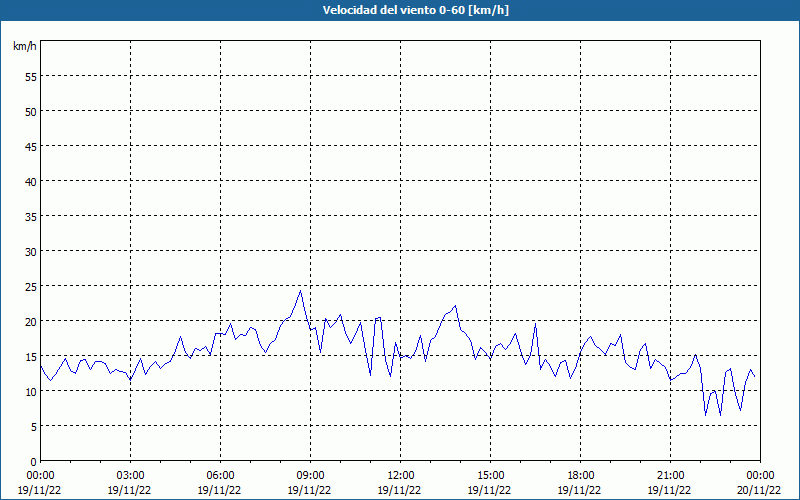Click the 'km/h' y-axis unit label
Image resolution: width=800 pixels, height=500 pixels.
click(x=25, y=46)
